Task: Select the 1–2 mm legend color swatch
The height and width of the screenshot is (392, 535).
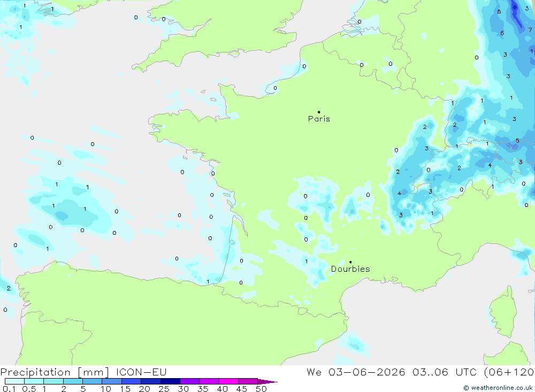Action: [53, 381]
